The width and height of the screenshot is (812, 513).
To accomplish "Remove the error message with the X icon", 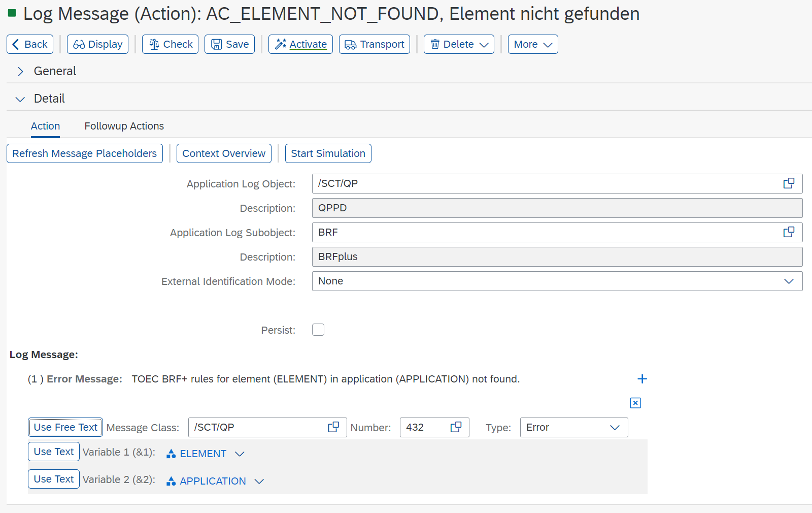I will (635, 403).
